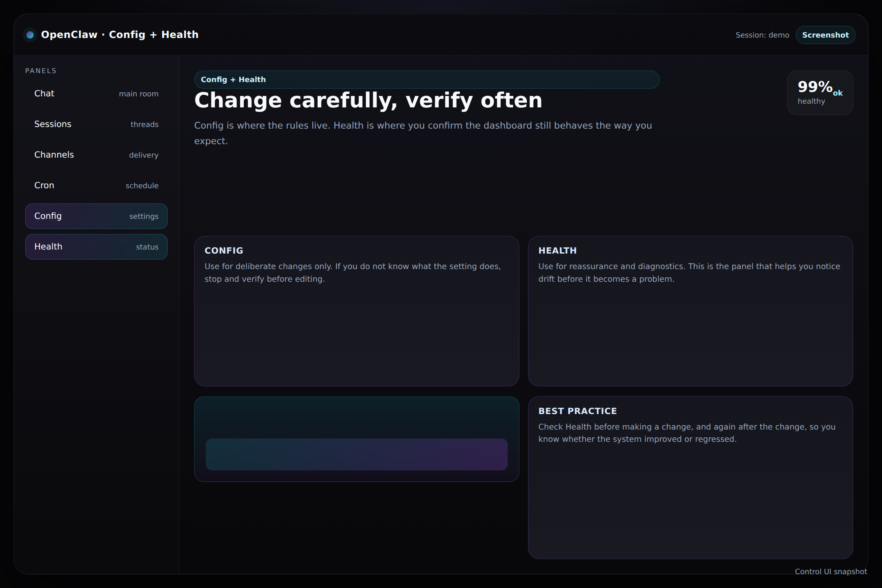Click the CONFIG info card
Image resolution: width=882 pixels, height=588 pixels.
(356, 311)
